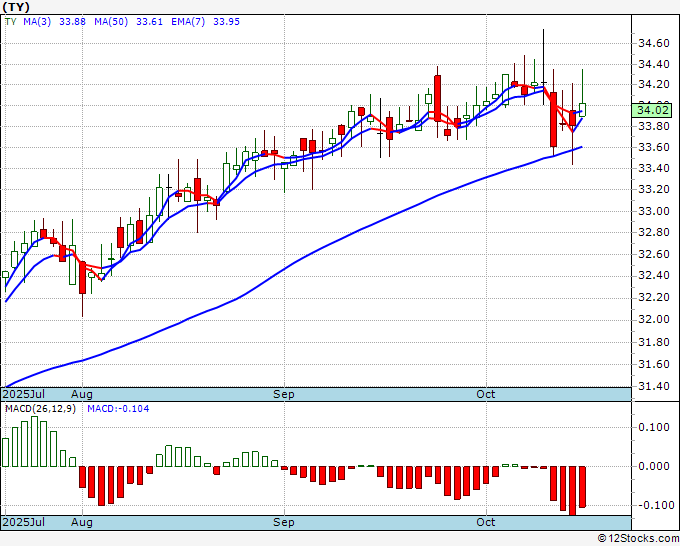Click the Aug label on MACD time axis
680x546 pixels.
click(x=82, y=522)
